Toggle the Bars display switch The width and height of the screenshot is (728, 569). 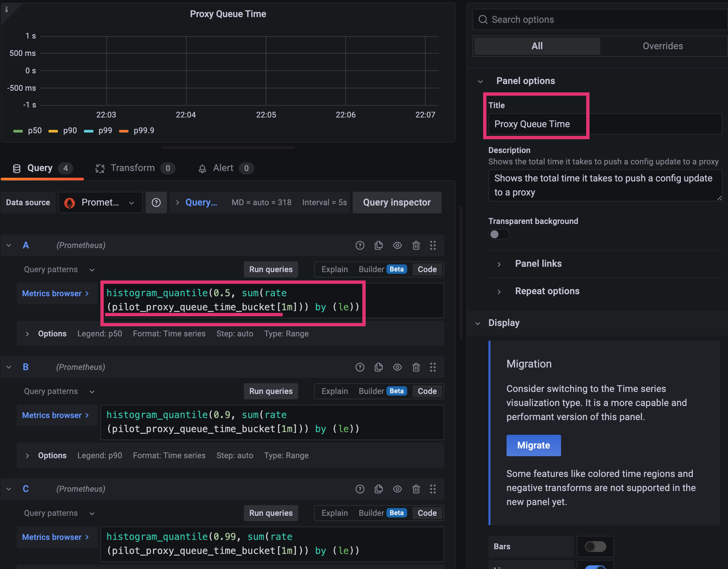(x=596, y=547)
